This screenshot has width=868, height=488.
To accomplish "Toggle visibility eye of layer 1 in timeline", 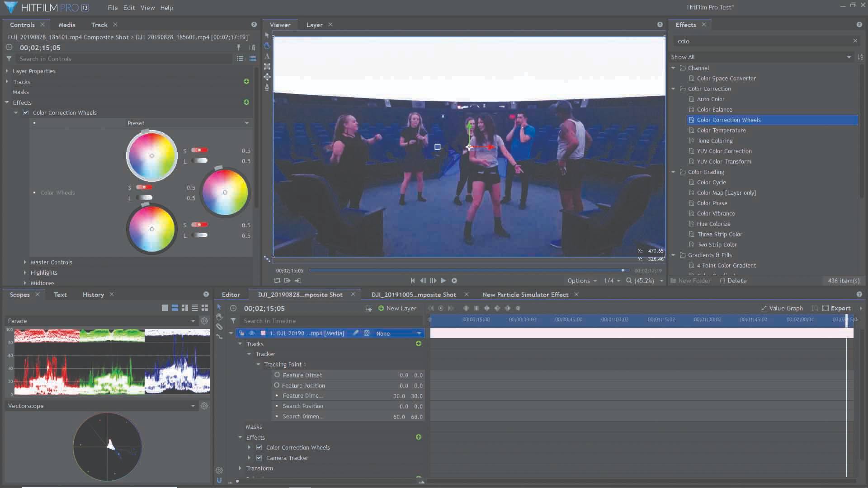I will click(252, 333).
